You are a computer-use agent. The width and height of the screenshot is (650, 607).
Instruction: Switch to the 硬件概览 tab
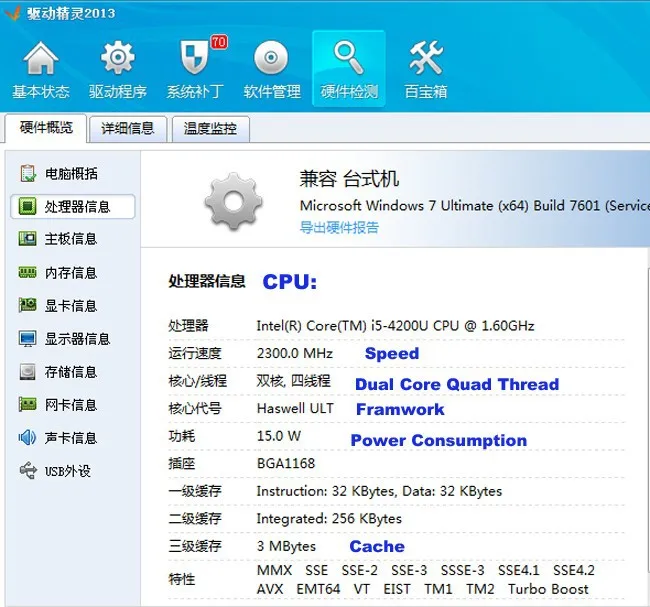click(46, 128)
